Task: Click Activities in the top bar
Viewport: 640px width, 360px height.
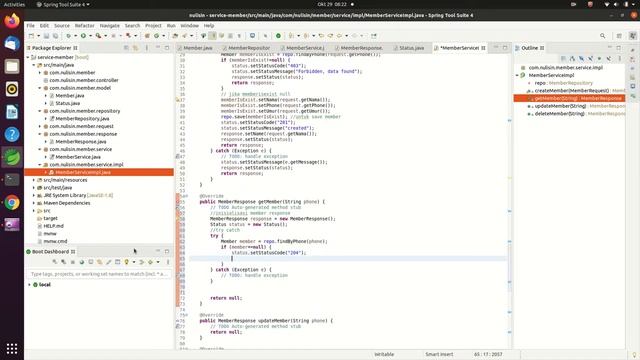Action: pyautogui.click(x=14, y=4)
